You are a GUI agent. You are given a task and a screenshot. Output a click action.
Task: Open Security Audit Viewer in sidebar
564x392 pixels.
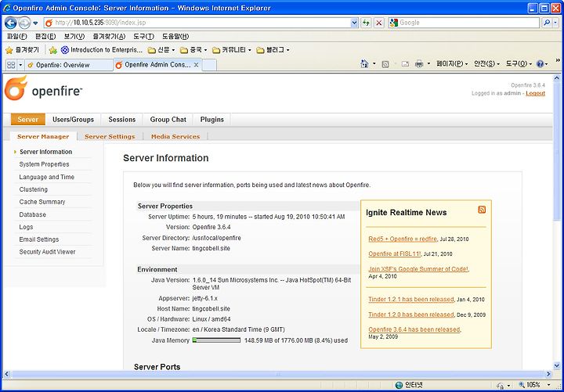tap(48, 252)
